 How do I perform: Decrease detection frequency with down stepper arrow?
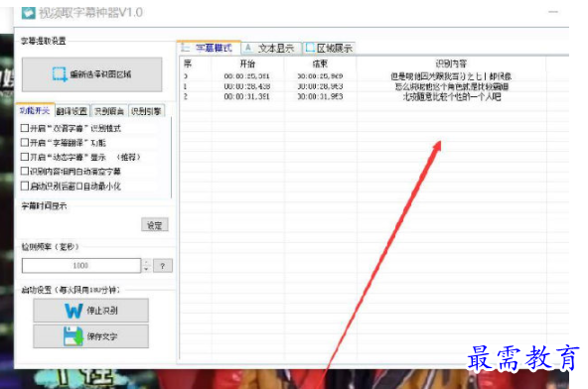146,269
